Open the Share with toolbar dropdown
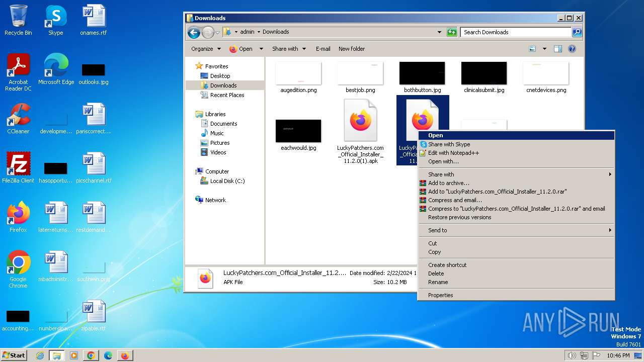This screenshot has height=362, width=644. [289, 49]
